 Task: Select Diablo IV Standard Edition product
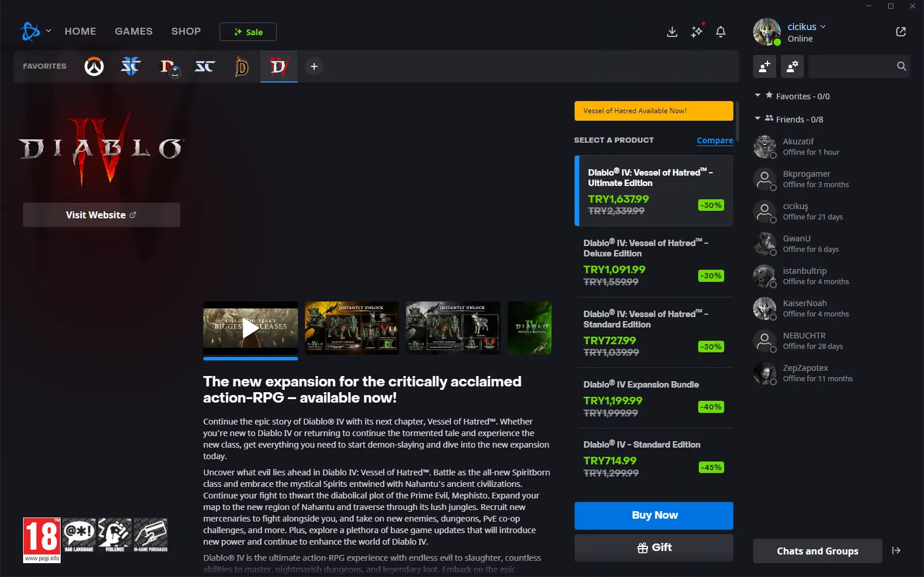pos(654,459)
